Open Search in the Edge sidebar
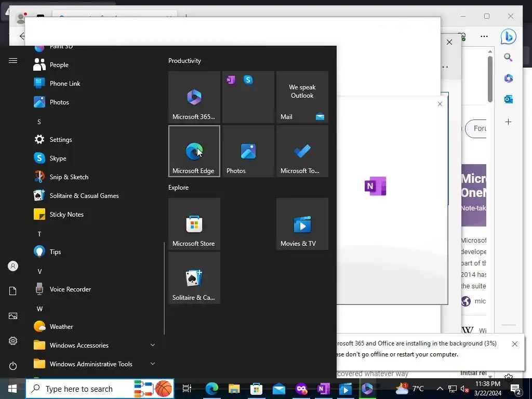 (x=508, y=57)
